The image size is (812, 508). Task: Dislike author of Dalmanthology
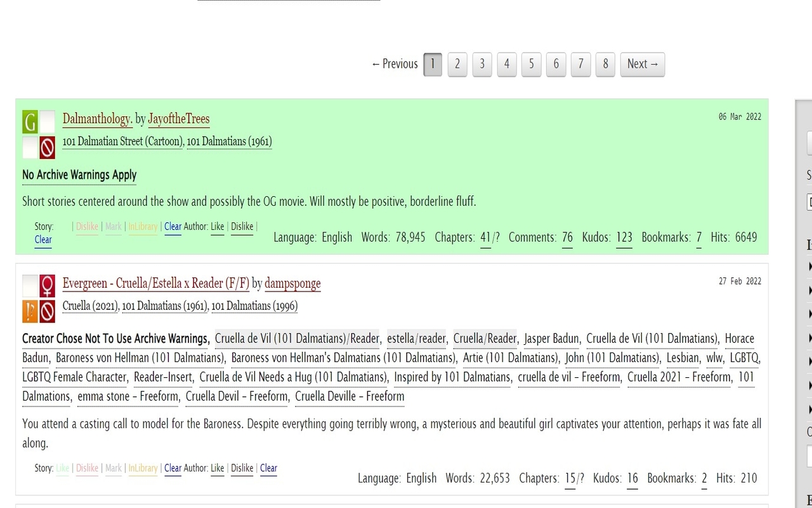click(x=242, y=227)
